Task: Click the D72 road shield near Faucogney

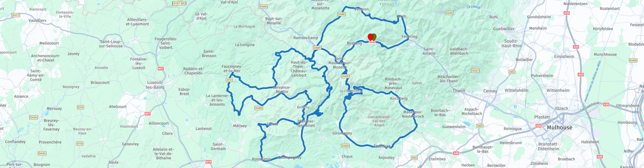Action: [x=229, y=80]
